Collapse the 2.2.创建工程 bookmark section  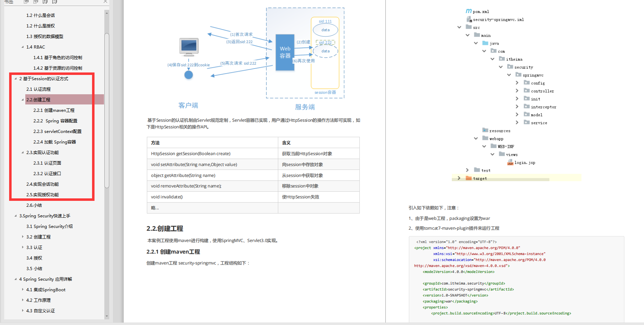[x=23, y=100]
